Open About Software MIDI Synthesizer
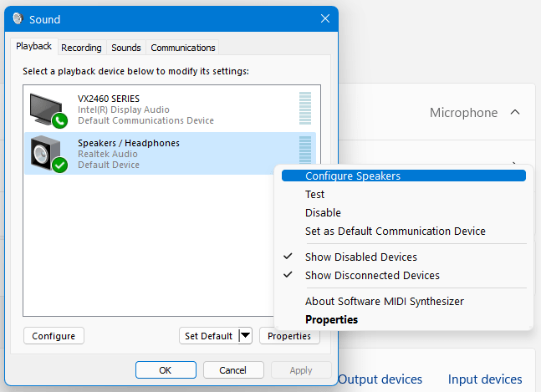 (x=404, y=302)
